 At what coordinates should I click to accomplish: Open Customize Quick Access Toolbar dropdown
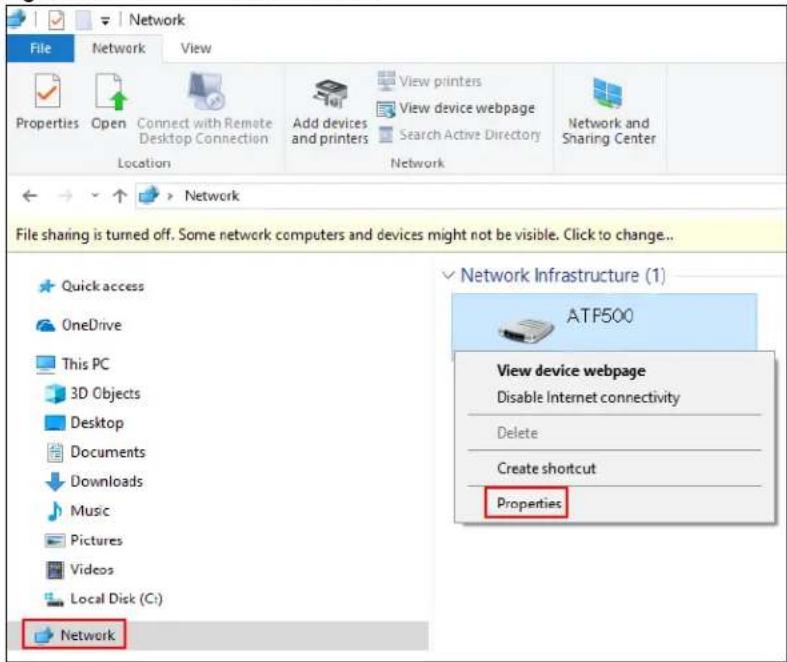(x=105, y=21)
